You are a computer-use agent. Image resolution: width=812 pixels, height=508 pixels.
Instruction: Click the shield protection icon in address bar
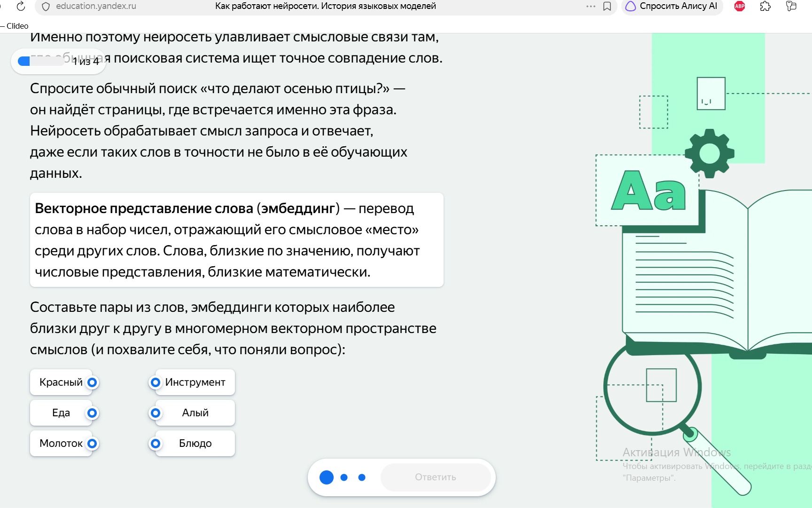pos(46,7)
